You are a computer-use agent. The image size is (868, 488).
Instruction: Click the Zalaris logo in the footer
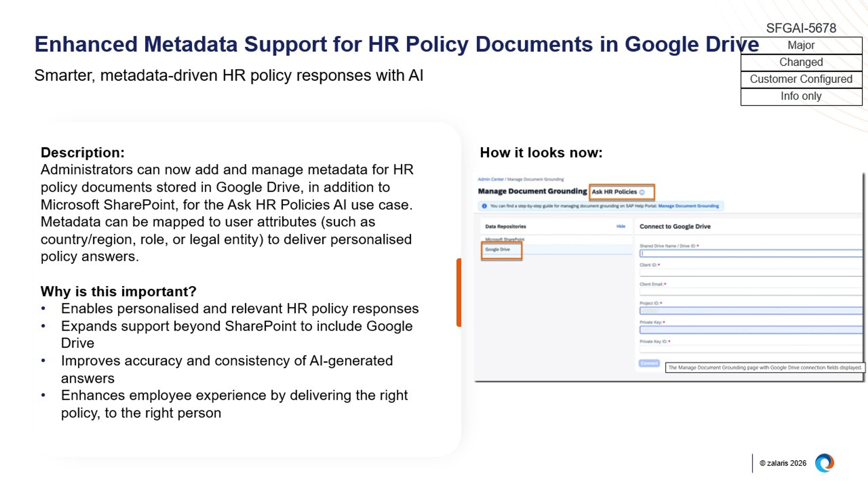(x=824, y=463)
